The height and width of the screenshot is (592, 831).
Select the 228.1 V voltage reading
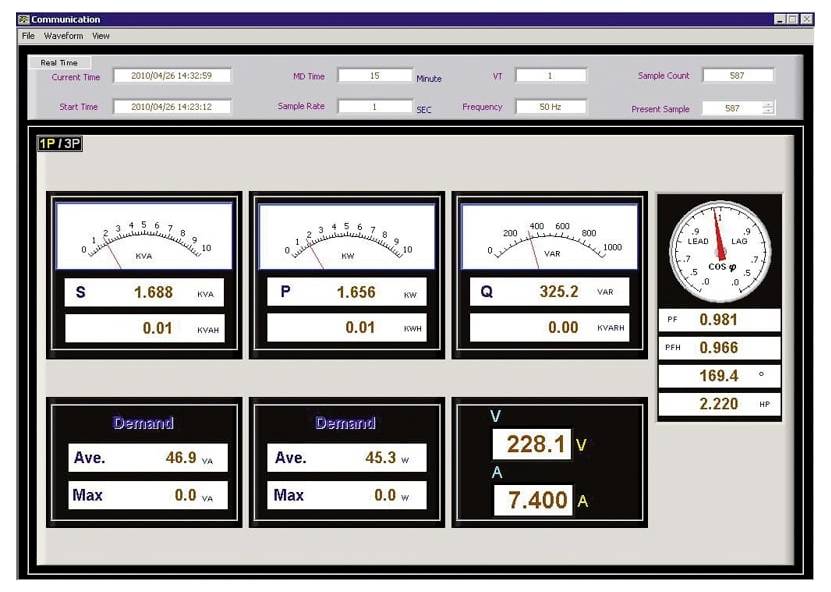pyautogui.click(x=532, y=444)
